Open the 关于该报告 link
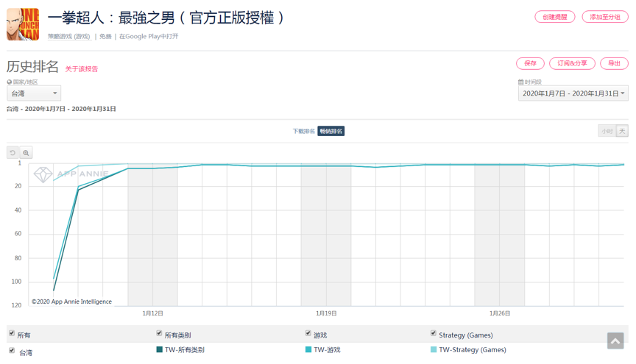This screenshot has height=364, width=636. click(81, 69)
